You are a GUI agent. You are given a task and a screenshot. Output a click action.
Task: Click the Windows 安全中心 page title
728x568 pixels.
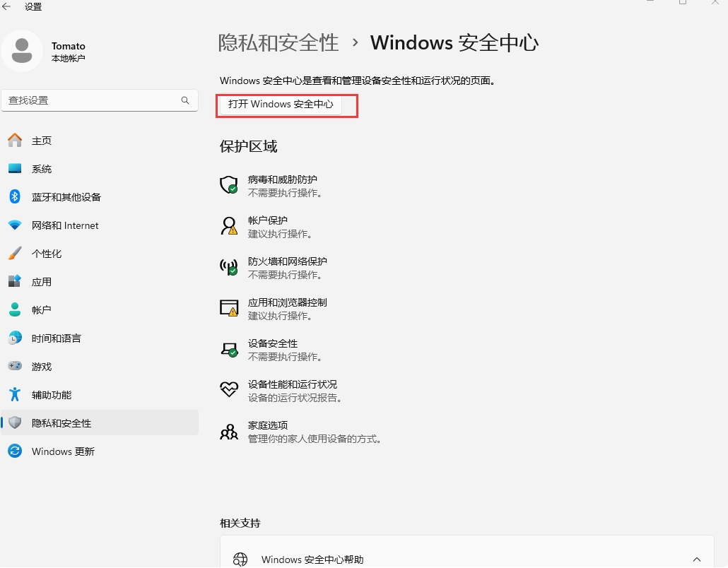pos(454,42)
